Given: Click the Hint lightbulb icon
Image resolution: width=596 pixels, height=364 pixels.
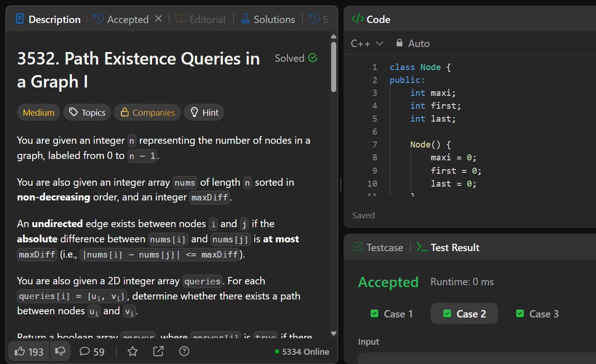Looking at the screenshot, I should pos(194,112).
